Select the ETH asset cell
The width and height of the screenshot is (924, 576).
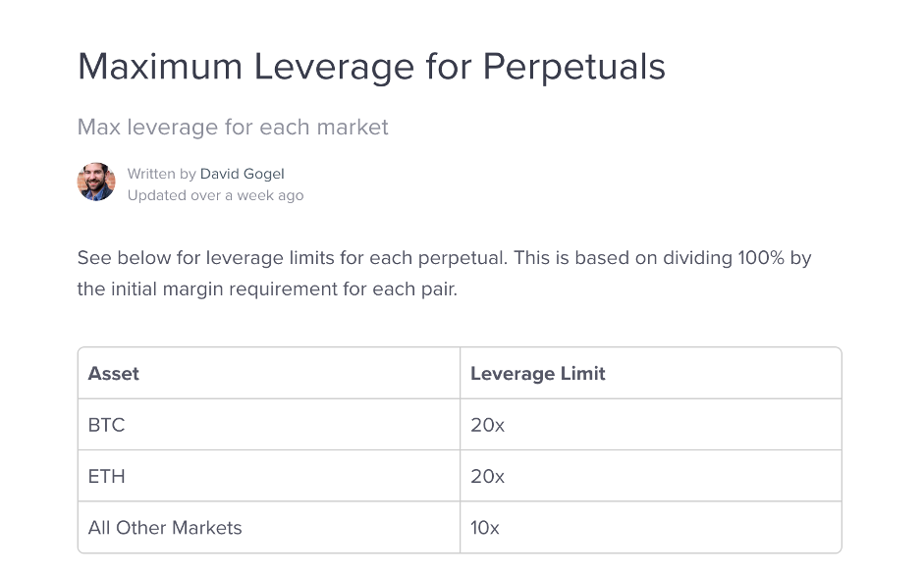tap(107, 476)
